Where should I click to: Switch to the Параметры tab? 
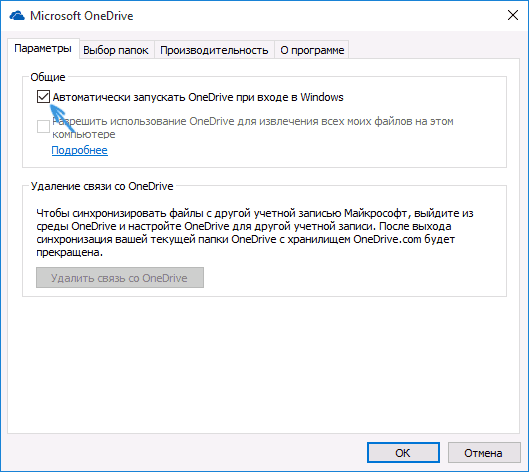[43, 49]
